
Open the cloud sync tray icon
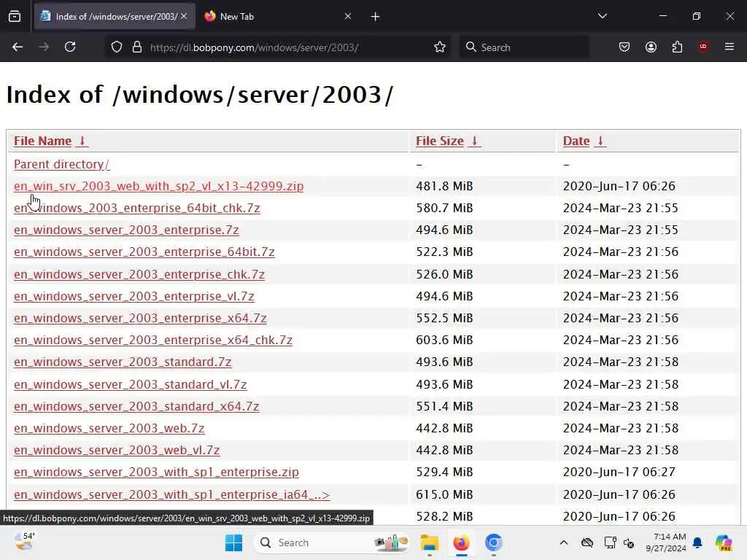(587, 542)
